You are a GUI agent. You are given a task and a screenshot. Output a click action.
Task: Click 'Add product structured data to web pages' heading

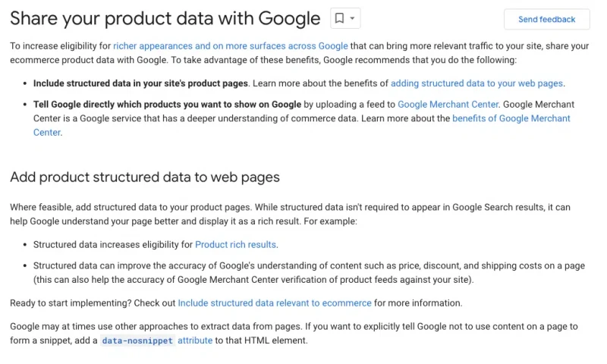pos(145,177)
